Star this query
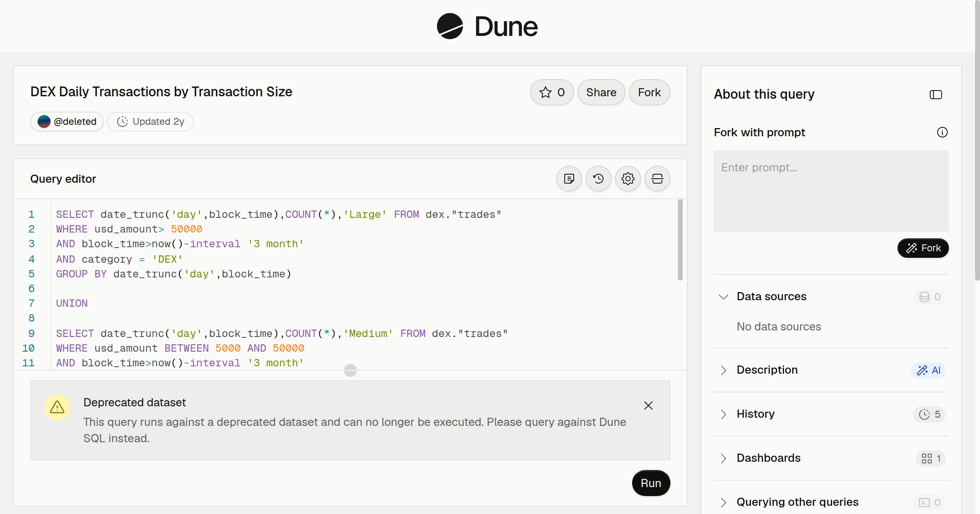Image resolution: width=980 pixels, height=514 pixels. click(x=552, y=92)
